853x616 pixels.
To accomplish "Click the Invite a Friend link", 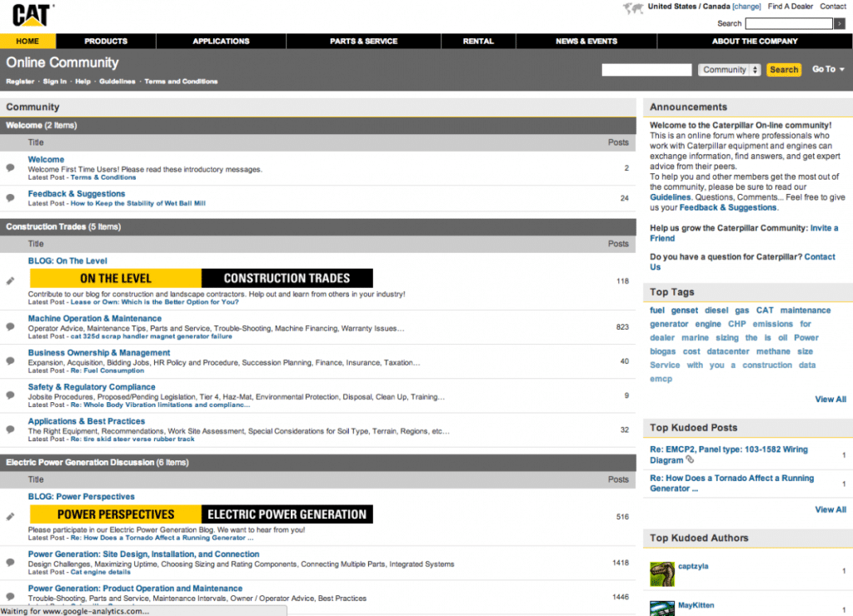I will pos(744,233).
